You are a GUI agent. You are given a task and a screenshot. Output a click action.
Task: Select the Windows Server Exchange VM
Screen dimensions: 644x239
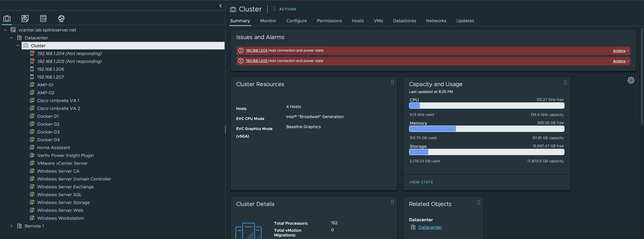tap(65, 187)
